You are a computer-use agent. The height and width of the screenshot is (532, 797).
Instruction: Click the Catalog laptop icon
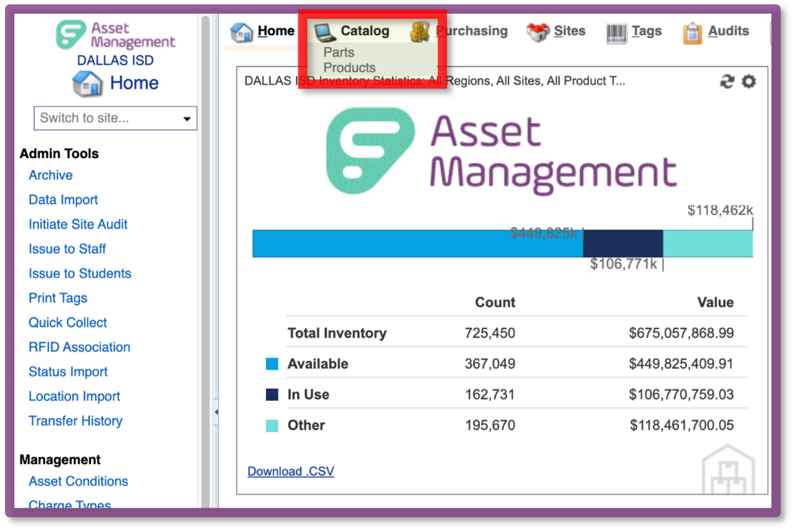tap(325, 32)
